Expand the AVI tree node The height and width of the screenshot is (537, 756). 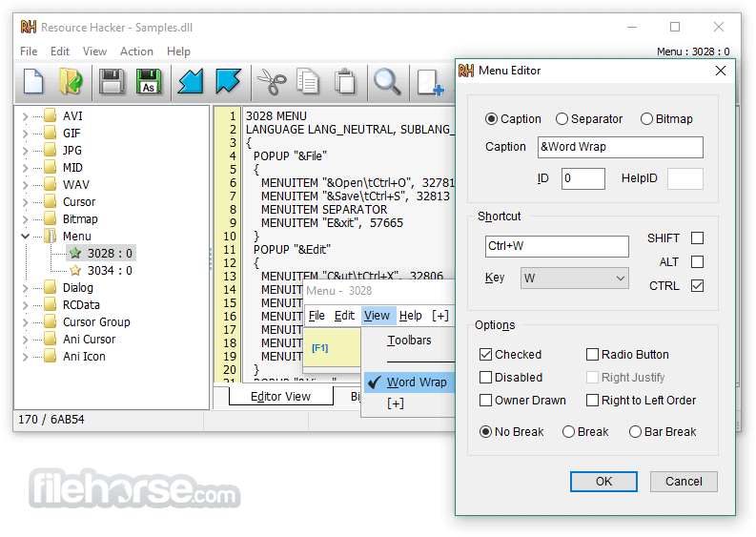click(x=26, y=116)
